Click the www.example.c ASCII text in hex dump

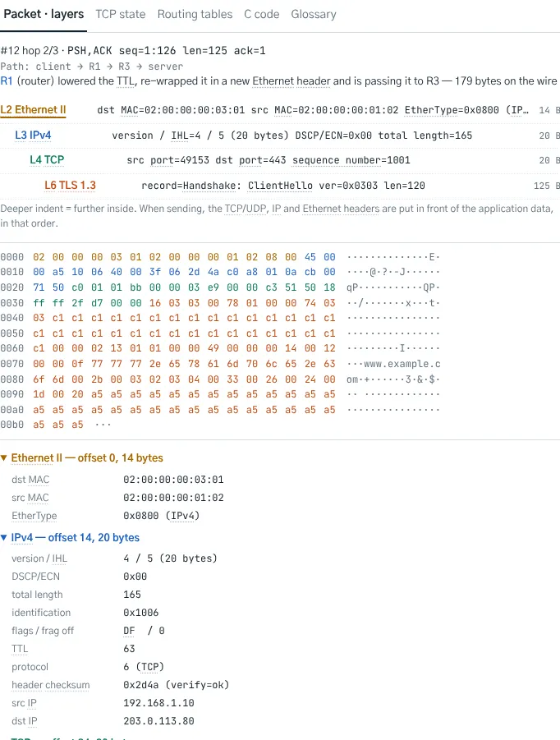[x=402, y=364]
